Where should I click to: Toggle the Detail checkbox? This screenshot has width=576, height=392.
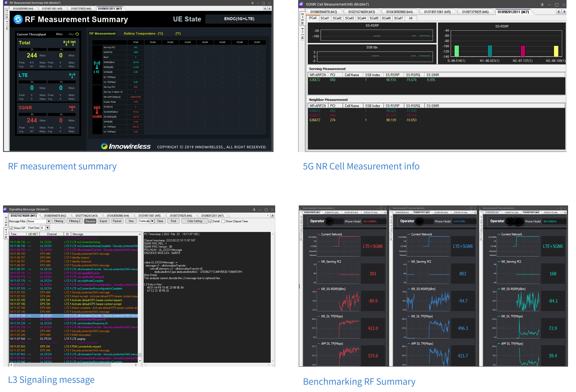(210, 221)
